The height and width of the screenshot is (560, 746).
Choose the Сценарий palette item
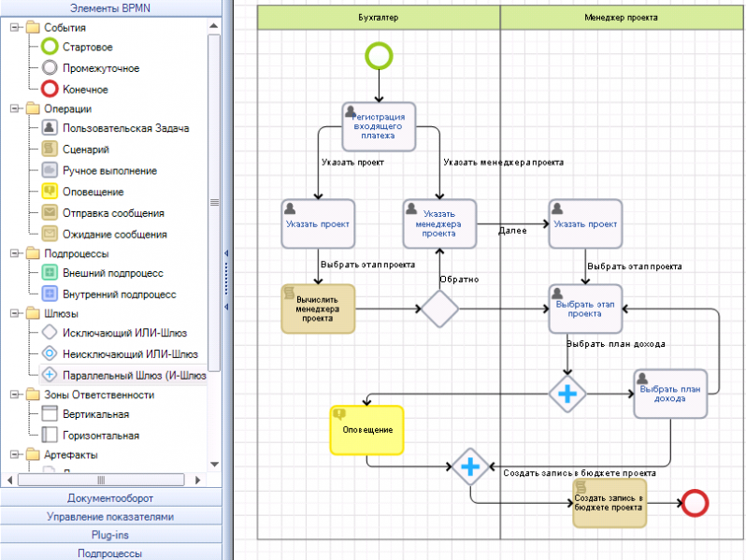point(86,150)
